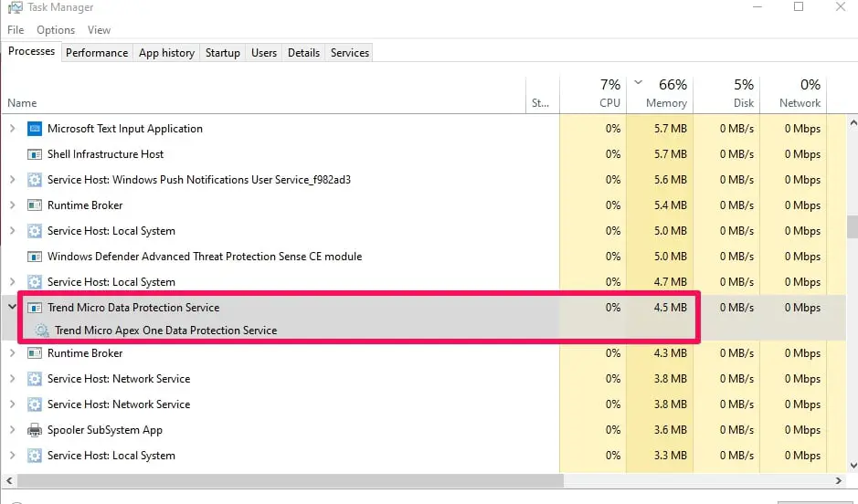Click the scroll left arrow of horizontal scrollbar

(9, 481)
